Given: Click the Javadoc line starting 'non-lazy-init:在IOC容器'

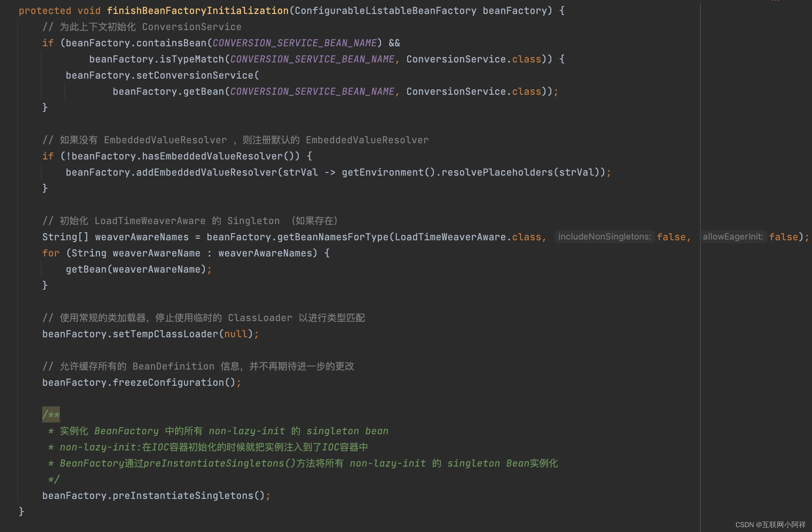Looking at the screenshot, I should (x=208, y=447).
